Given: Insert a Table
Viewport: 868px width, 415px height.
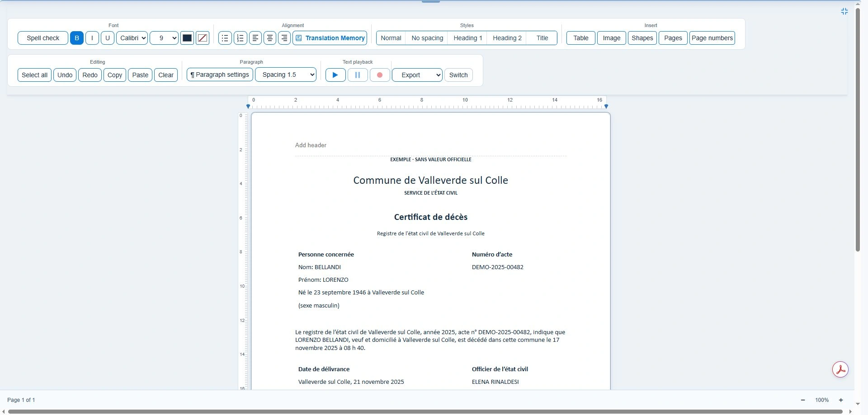Looking at the screenshot, I should coord(581,38).
